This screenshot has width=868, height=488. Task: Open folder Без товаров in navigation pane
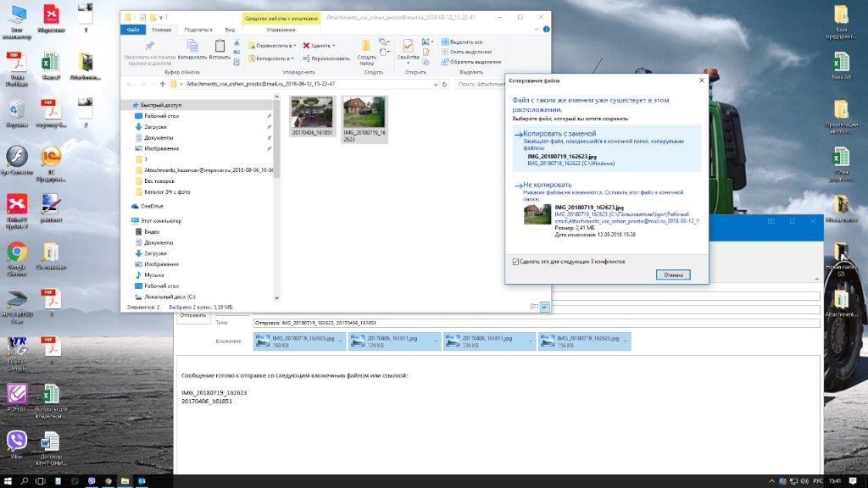click(x=159, y=181)
